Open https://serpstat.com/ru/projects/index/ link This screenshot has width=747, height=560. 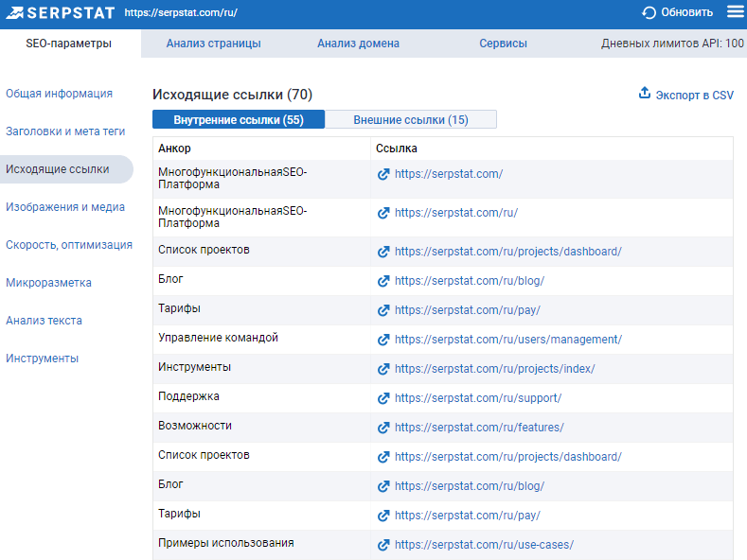point(494,369)
